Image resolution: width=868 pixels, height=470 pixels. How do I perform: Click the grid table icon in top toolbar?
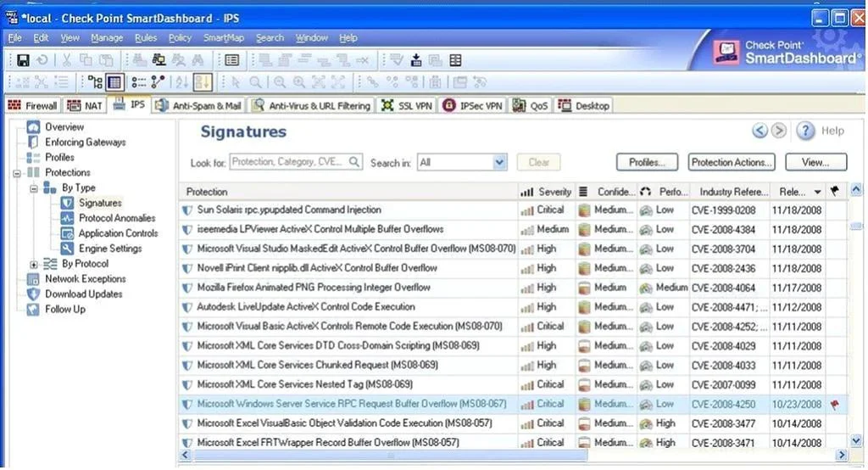pyautogui.click(x=455, y=60)
